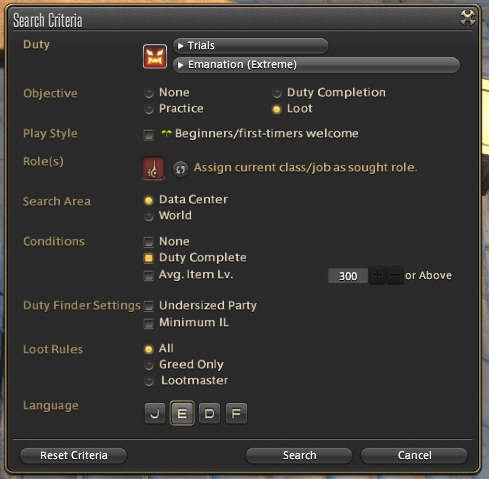
Task: Open the Trials duty type dropdown
Action: pyautogui.click(x=251, y=46)
